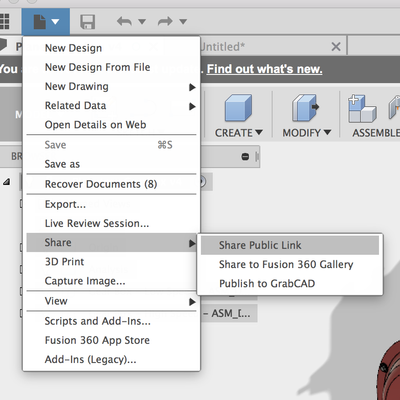Open the Undo history dropdown arrow
400x400 pixels.
(142, 22)
